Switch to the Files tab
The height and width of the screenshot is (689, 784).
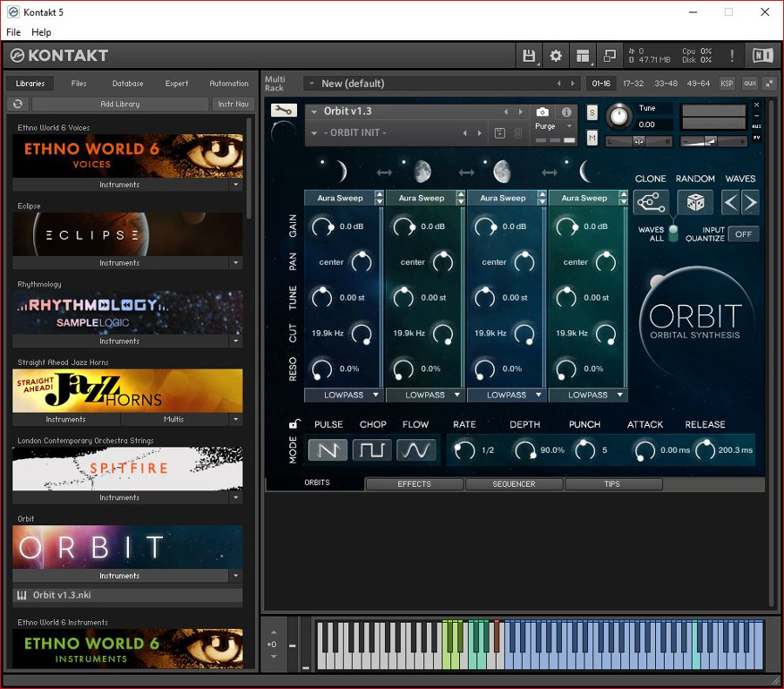pyautogui.click(x=78, y=84)
